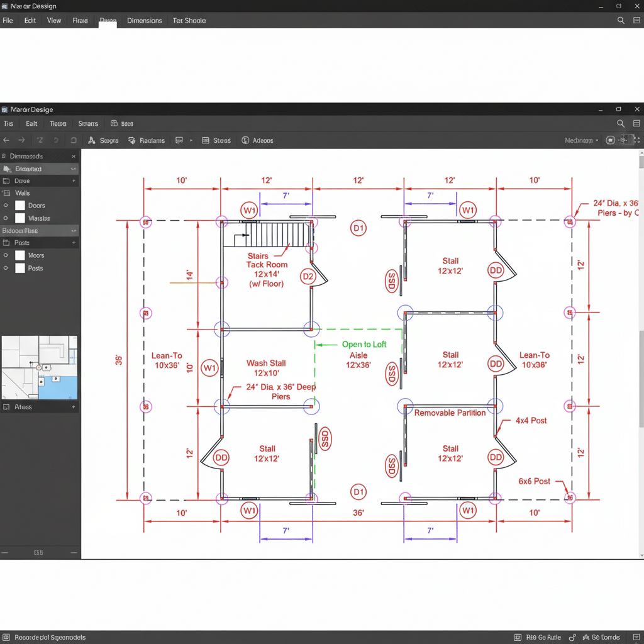This screenshot has height=644, width=644.
Task: Click the floor plan preview thumbnail
Action: tap(39, 368)
